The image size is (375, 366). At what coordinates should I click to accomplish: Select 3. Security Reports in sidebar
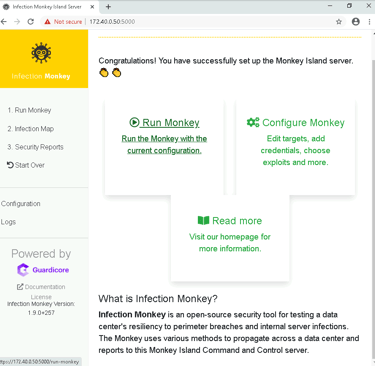(35, 147)
